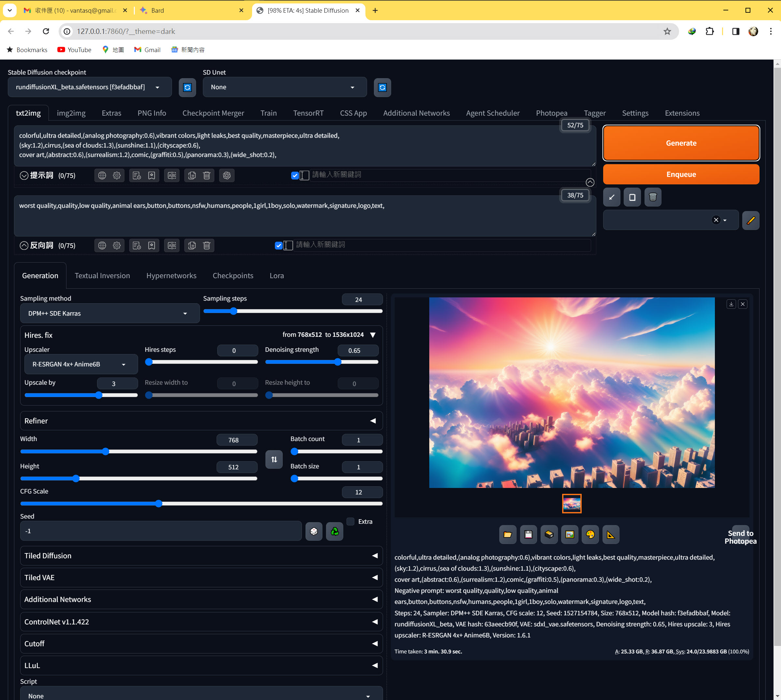Screen dimensions: 781x700
Task: Click the pencil edit styles icon
Action: point(750,221)
